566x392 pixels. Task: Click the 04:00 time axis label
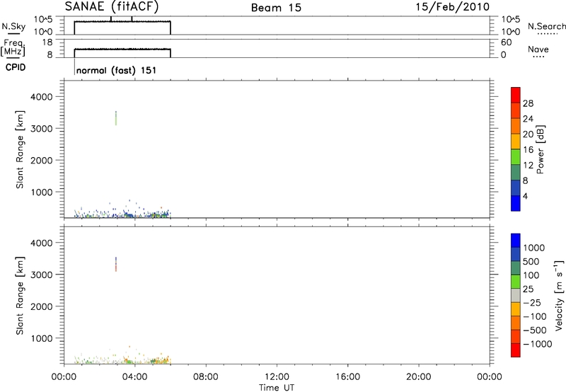coord(134,377)
